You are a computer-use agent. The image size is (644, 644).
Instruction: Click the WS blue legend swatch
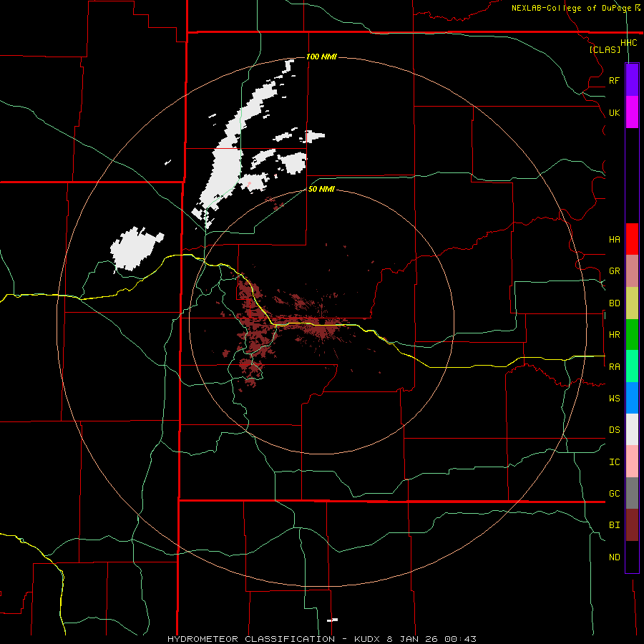click(632, 398)
